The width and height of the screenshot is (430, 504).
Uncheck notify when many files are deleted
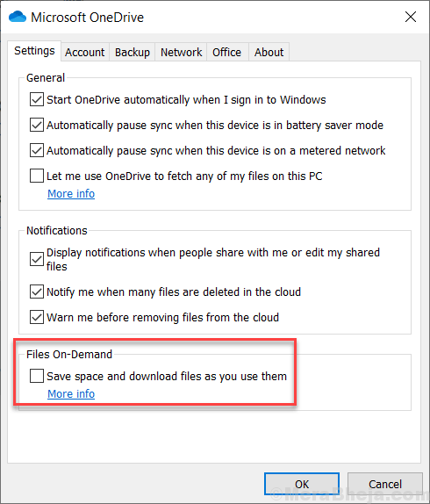[x=37, y=292]
